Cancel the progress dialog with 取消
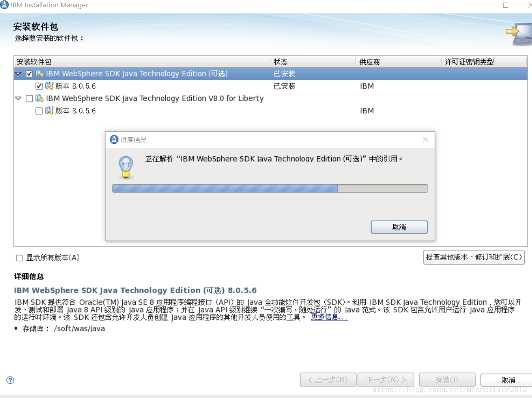Screen dimensions: 532x398 (x=399, y=227)
